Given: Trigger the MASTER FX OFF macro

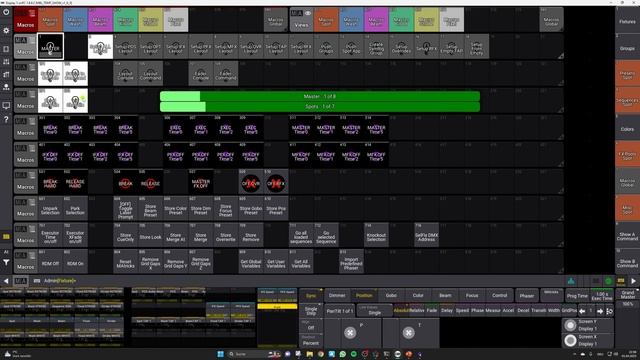Looking at the screenshot, I should (x=200, y=182).
